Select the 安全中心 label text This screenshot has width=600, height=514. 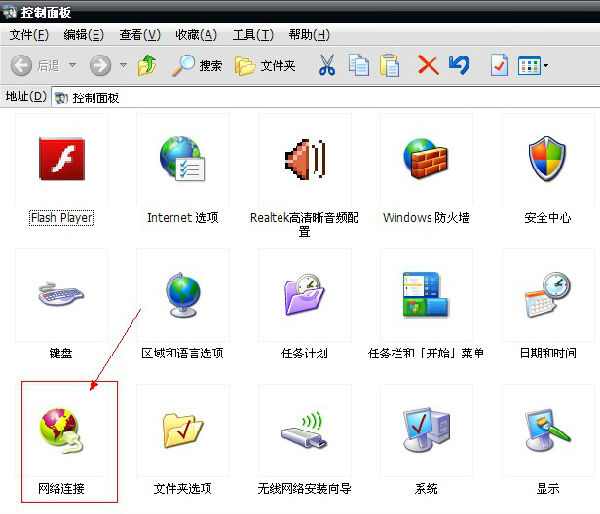548,218
